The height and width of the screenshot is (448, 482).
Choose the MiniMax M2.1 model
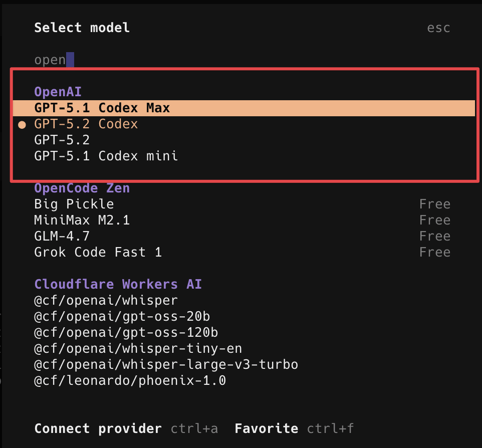[x=82, y=220]
